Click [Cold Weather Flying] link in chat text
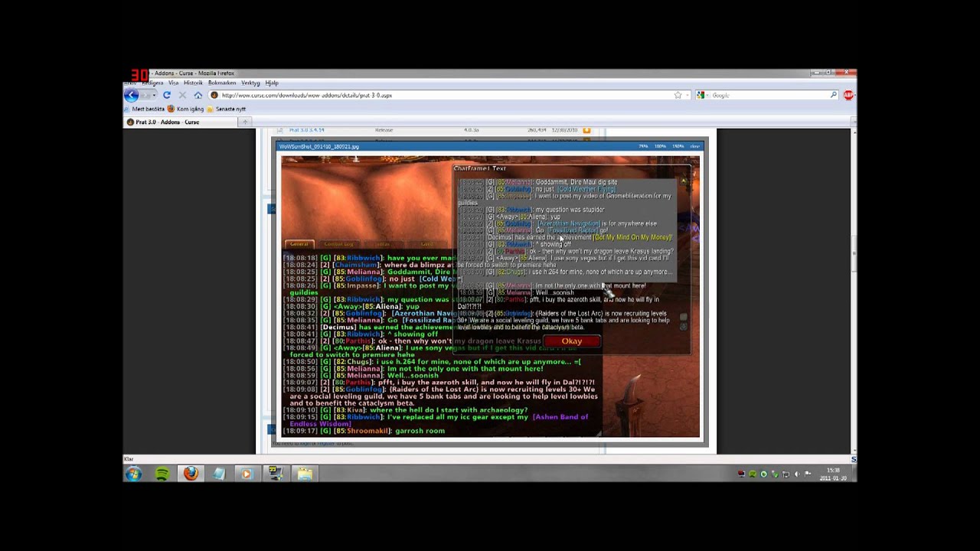The width and height of the screenshot is (980, 551). [x=586, y=189]
